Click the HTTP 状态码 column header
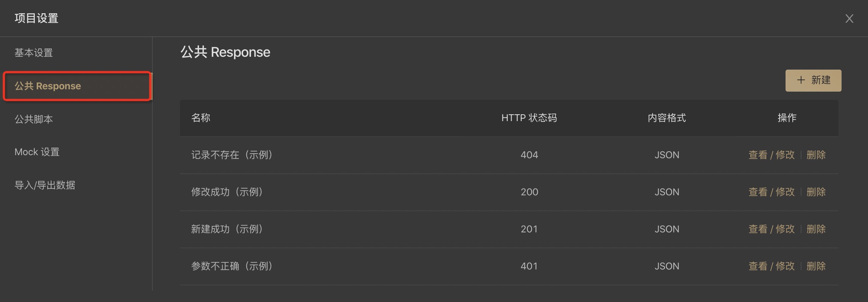868x302 pixels. coord(529,118)
